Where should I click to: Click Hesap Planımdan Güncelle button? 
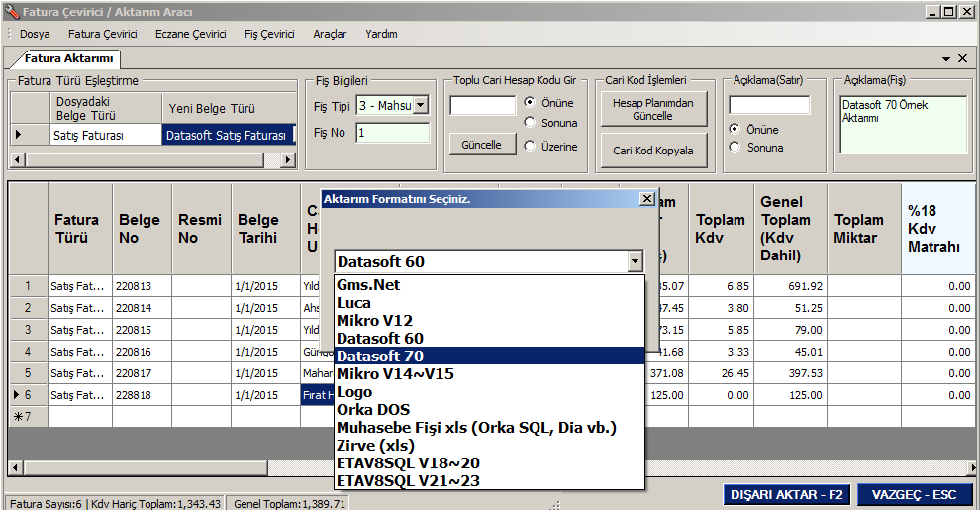click(x=653, y=109)
